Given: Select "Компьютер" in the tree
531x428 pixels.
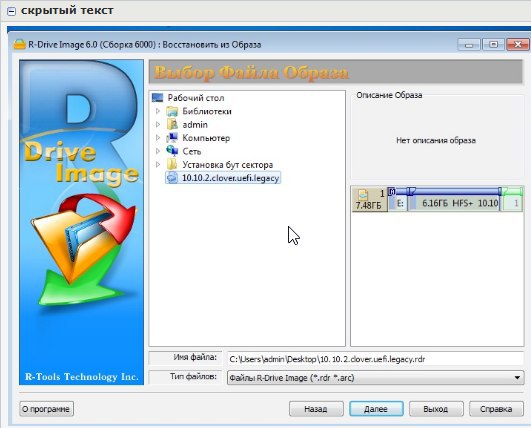Looking at the screenshot, I should [206, 138].
